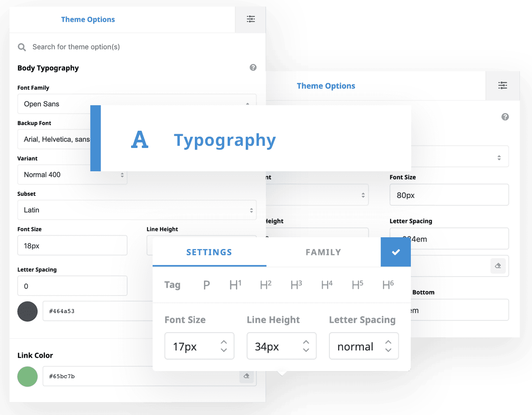Click the green Link Color swatch
This screenshot has height=415, width=532.
(x=28, y=377)
